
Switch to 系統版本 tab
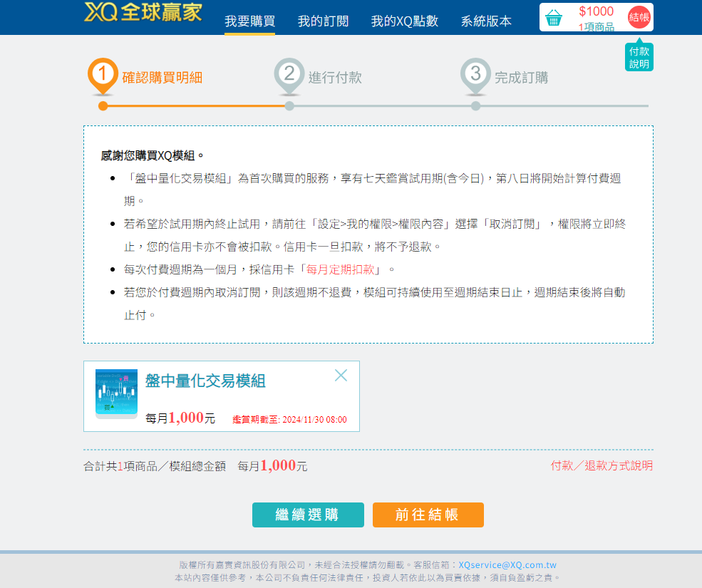[486, 21]
